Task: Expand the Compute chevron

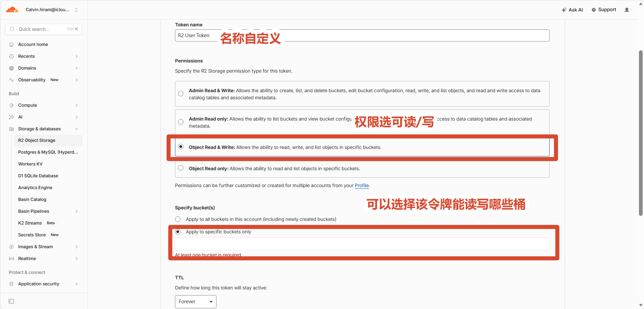Action: click(x=77, y=105)
